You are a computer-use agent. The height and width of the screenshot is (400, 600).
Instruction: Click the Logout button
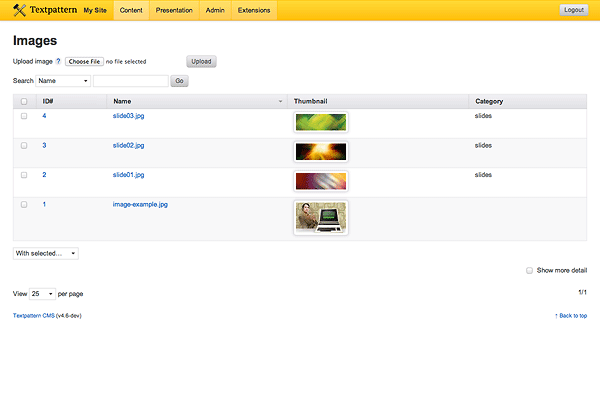coord(574,10)
